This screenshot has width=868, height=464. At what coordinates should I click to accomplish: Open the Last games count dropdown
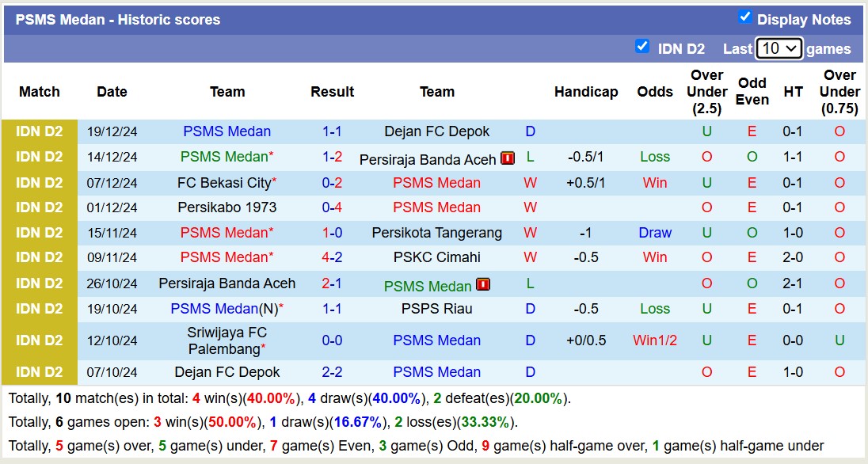(779, 48)
